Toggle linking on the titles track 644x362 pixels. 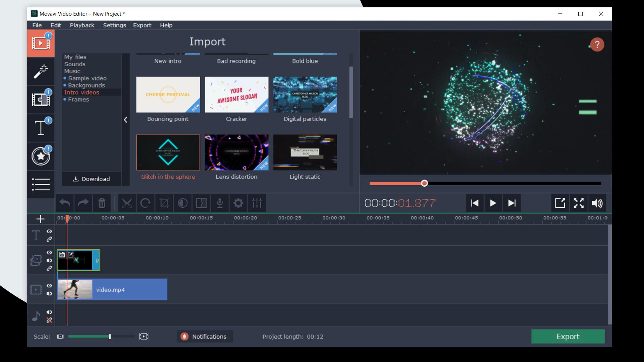50,239
